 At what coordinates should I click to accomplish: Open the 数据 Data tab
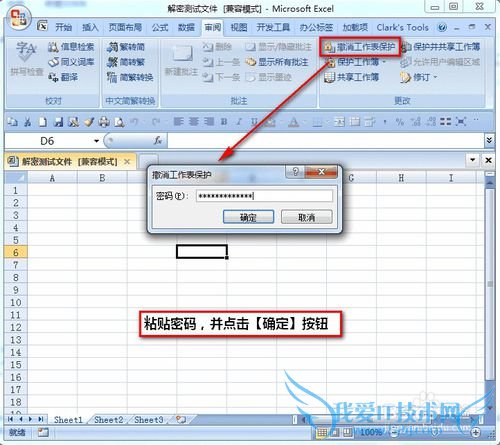point(186,27)
